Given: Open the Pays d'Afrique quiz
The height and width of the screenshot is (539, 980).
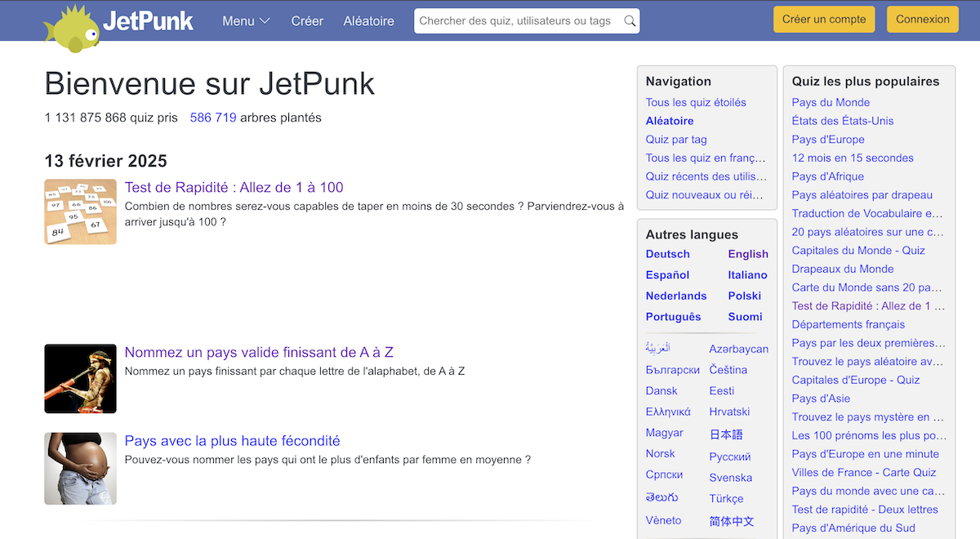Looking at the screenshot, I should point(828,176).
